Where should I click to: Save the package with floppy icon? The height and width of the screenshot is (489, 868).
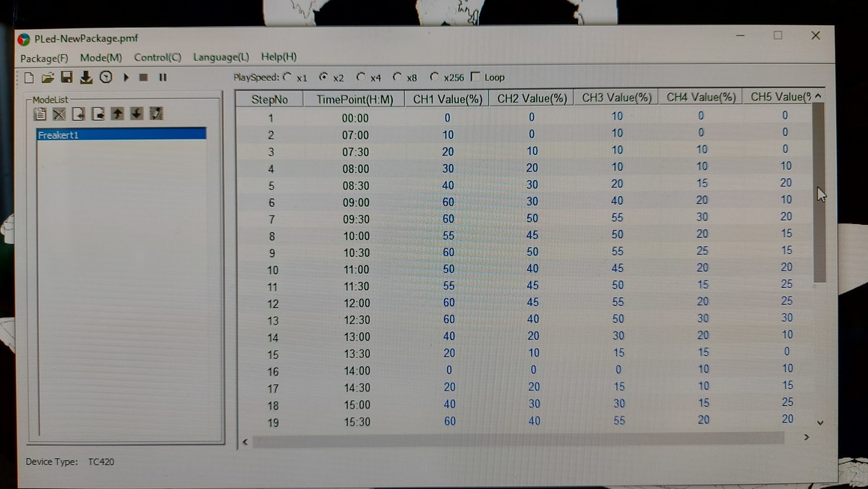(x=67, y=77)
